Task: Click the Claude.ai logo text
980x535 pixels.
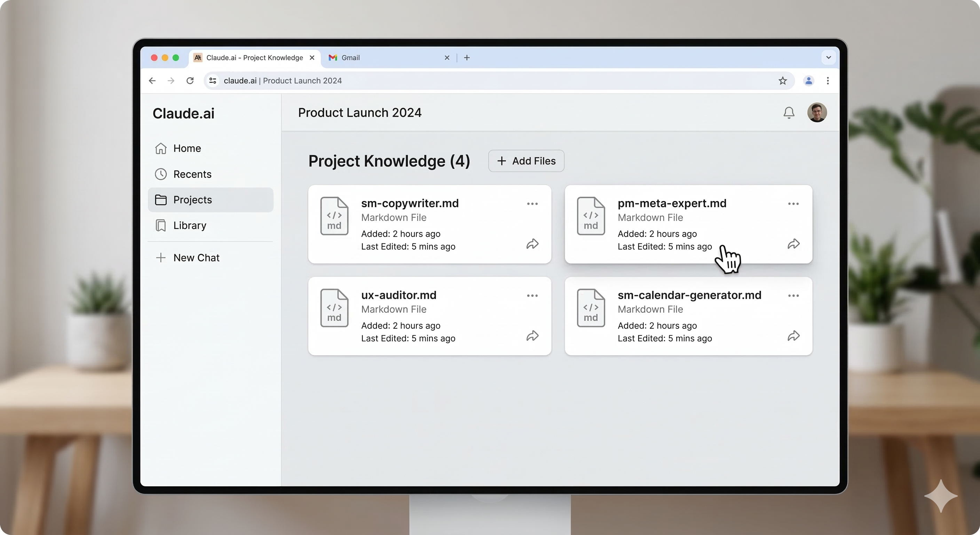Action: (183, 114)
